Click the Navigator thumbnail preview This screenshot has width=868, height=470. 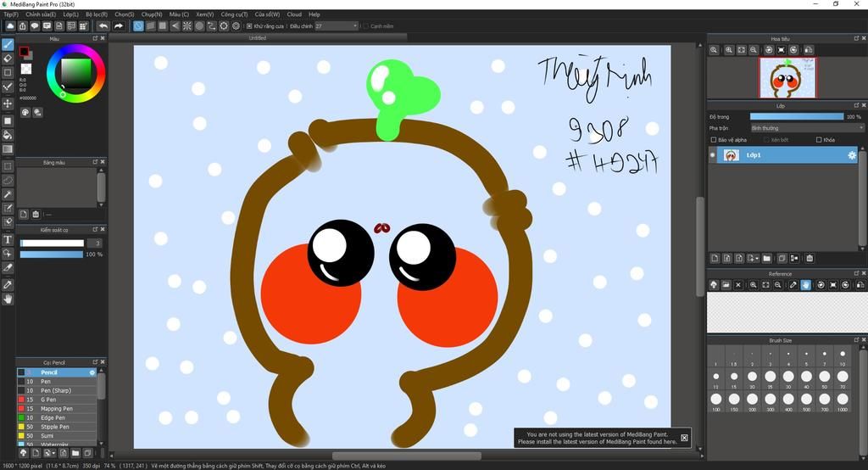[x=787, y=78]
